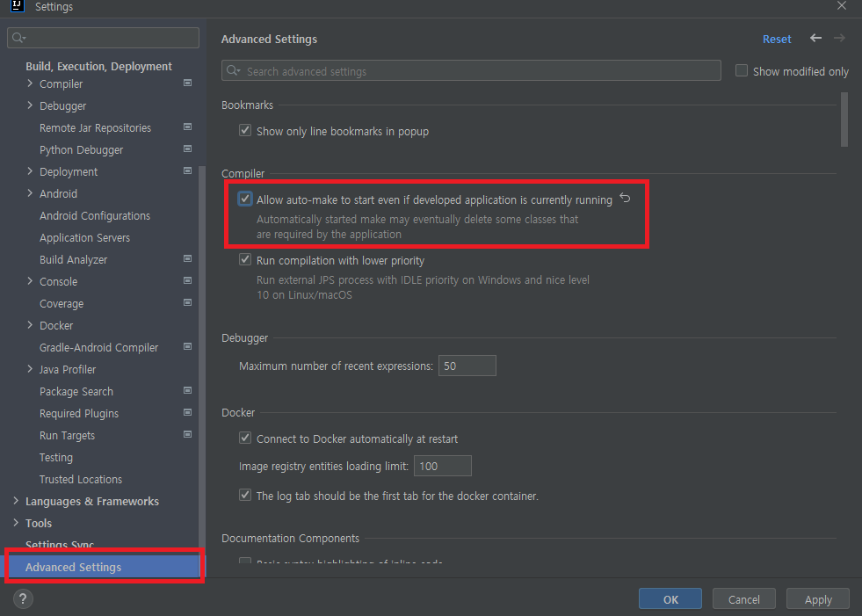This screenshot has height=616, width=862.
Task: Open Android Configurations settings page
Action: [95, 215]
